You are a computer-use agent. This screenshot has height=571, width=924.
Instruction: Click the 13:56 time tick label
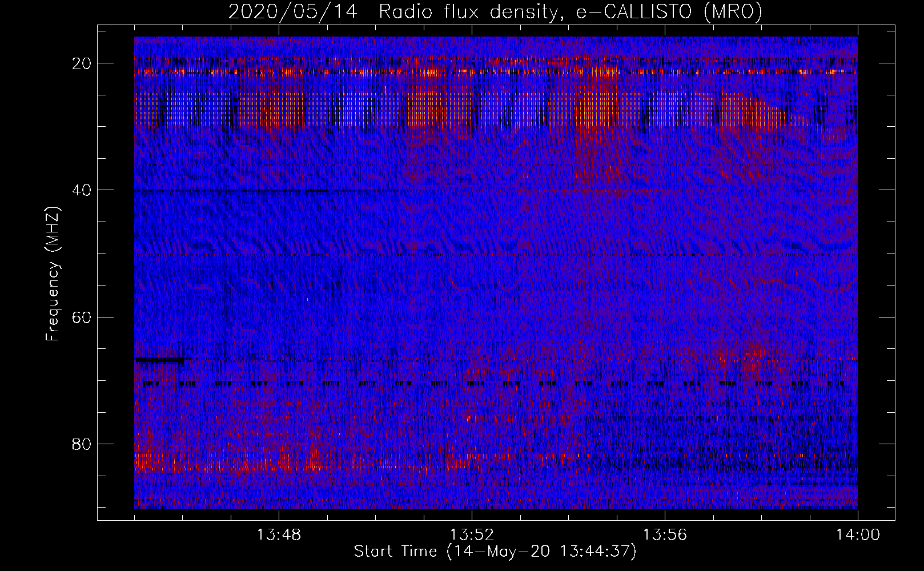(665, 535)
